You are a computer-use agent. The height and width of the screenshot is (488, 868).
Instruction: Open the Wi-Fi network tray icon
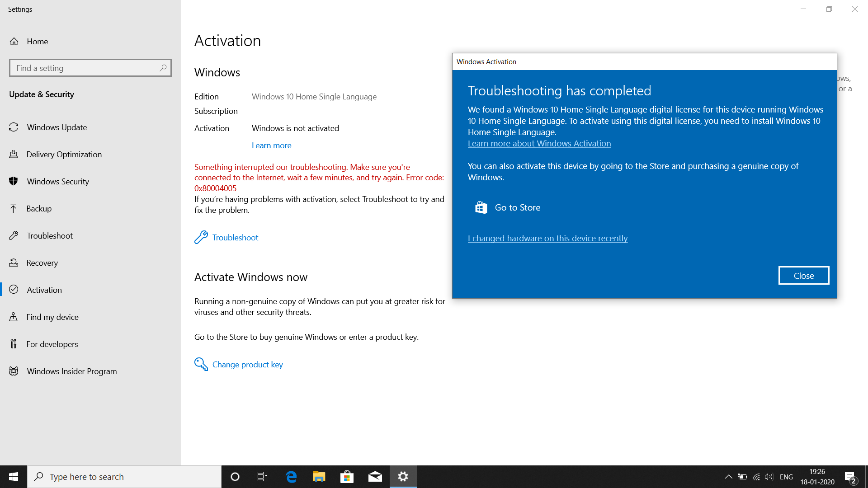756,477
